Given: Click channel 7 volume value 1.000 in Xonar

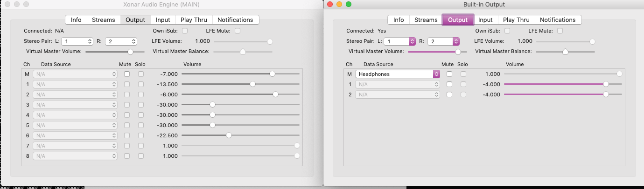Looking at the screenshot, I should coord(170,146).
